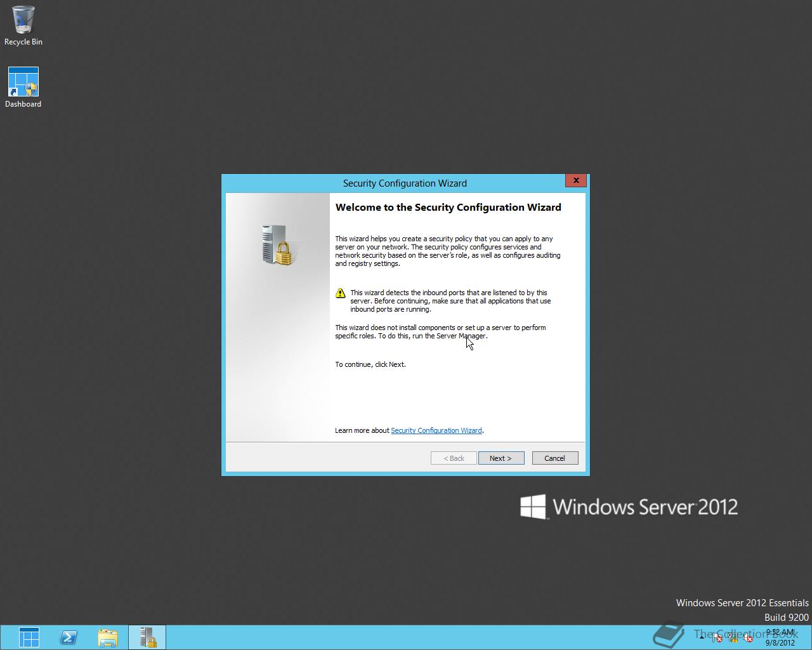
Task: Show hidden system tray icons arrow
Action: click(702, 637)
